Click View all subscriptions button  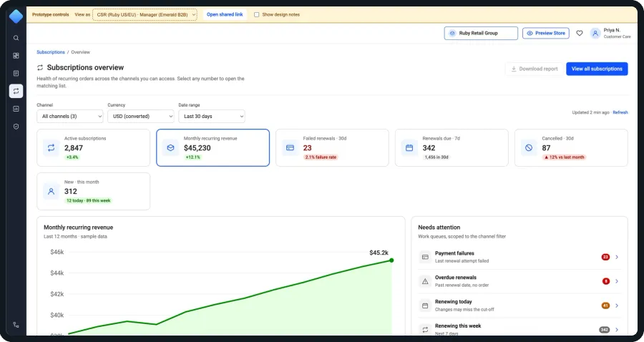point(597,69)
